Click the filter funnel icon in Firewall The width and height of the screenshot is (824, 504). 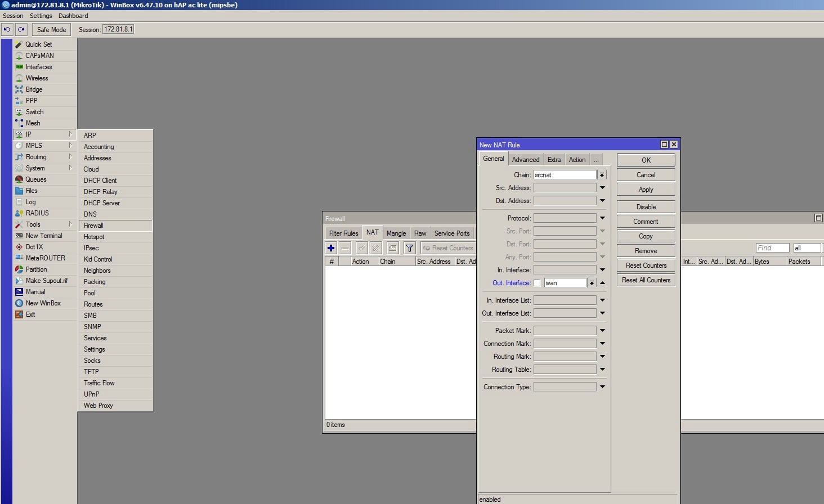coord(410,248)
